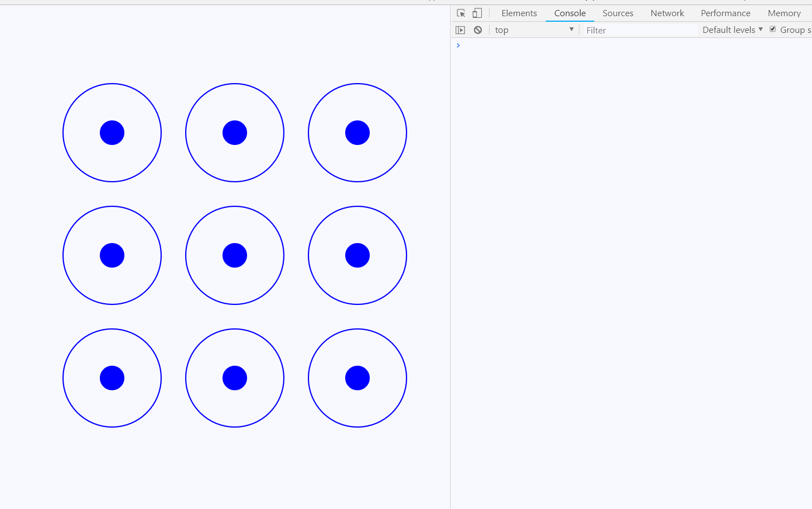Viewport: 812px width, 509px height.
Task: Click the blue dot in the top-right circle
Action: [x=357, y=133]
